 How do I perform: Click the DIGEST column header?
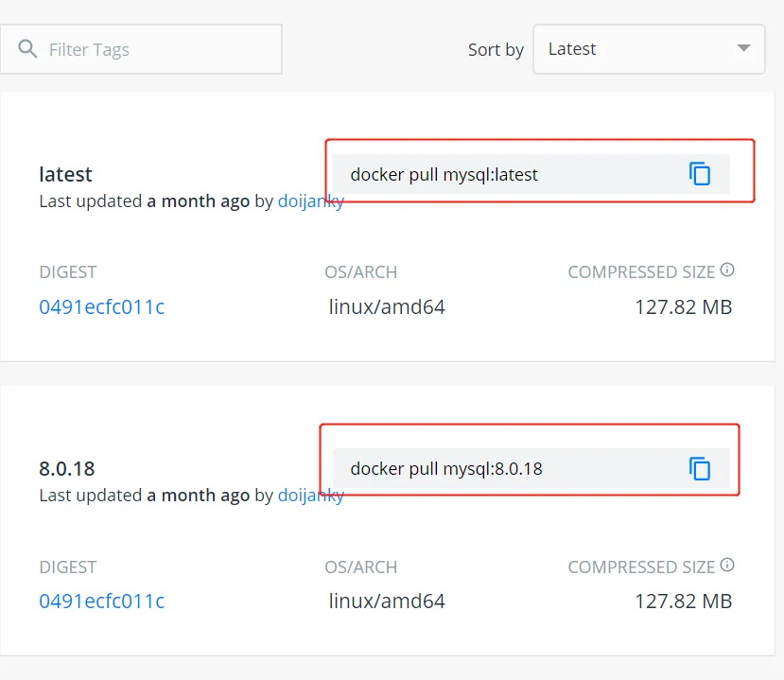click(x=67, y=271)
